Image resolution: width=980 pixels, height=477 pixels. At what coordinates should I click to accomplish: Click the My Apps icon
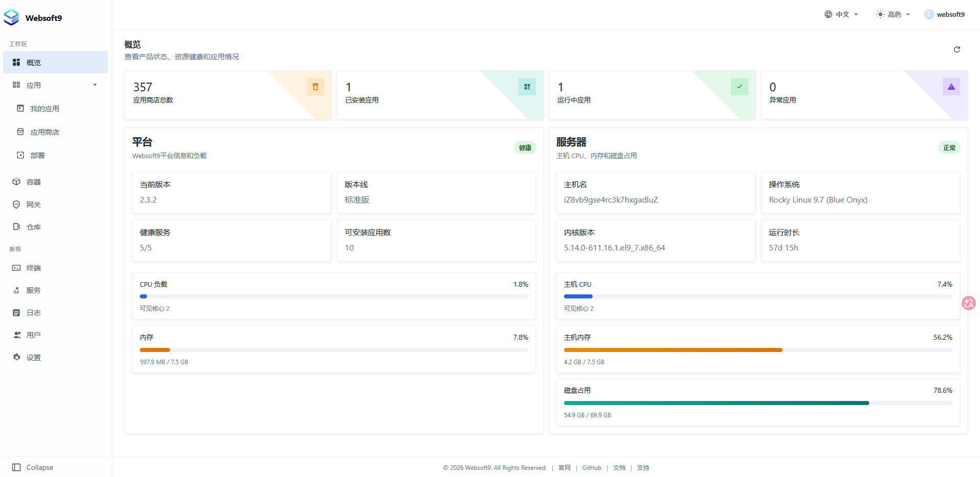(20, 108)
